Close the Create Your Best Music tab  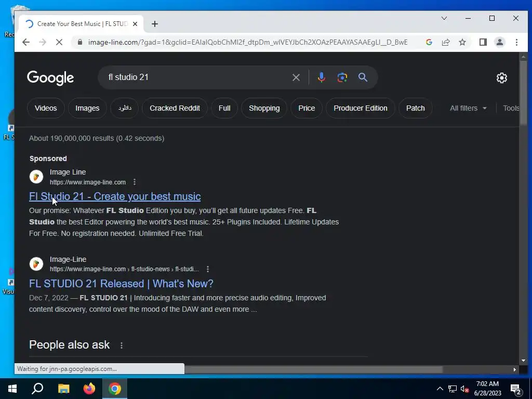(135, 24)
